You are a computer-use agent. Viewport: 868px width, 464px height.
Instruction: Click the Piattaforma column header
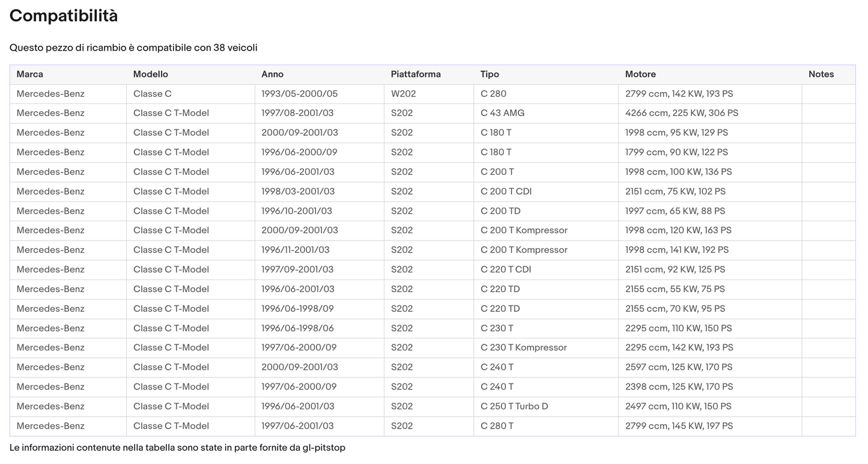coord(416,75)
